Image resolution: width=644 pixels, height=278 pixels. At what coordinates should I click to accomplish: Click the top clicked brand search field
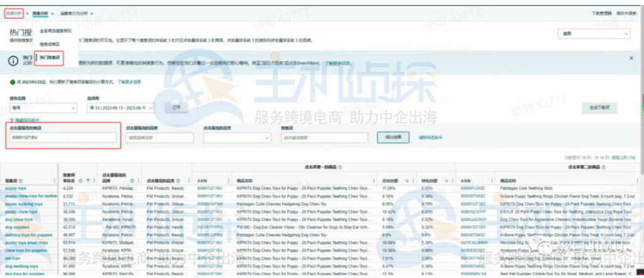[160, 138]
